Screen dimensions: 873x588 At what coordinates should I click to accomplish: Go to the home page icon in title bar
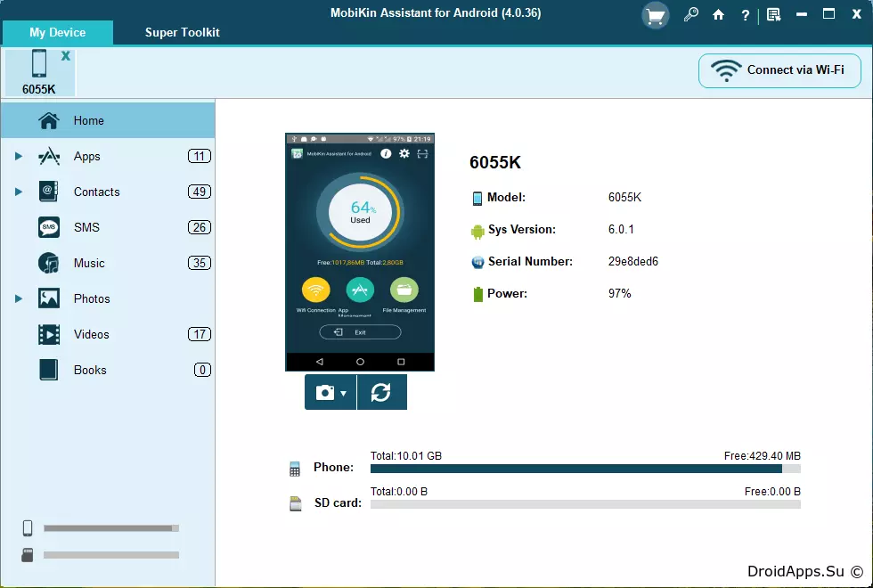(719, 14)
